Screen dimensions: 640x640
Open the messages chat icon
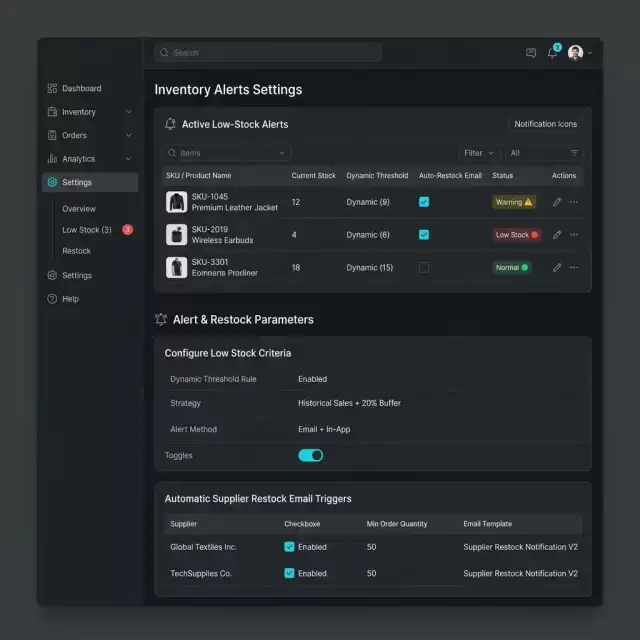pos(531,53)
